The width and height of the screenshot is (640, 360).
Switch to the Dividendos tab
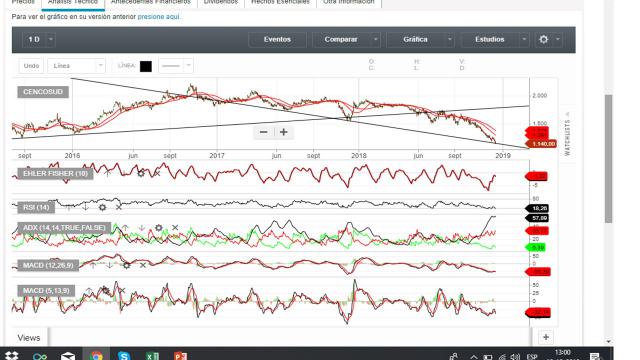(x=221, y=2)
